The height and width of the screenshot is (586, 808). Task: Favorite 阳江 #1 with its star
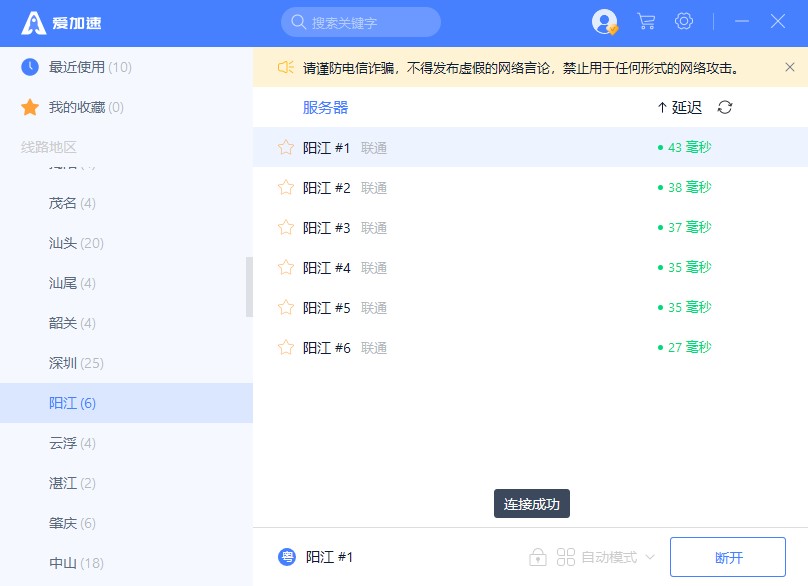(286, 148)
